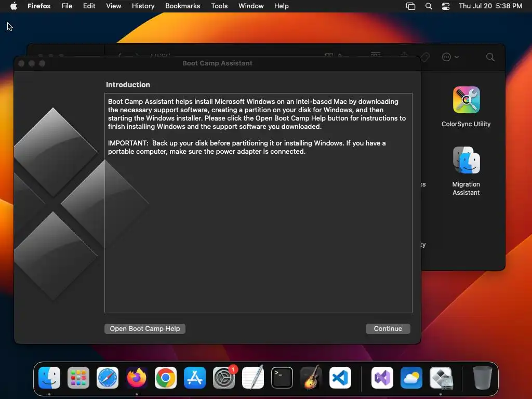Close the Boot Camp Assistant window

click(x=21, y=63)
